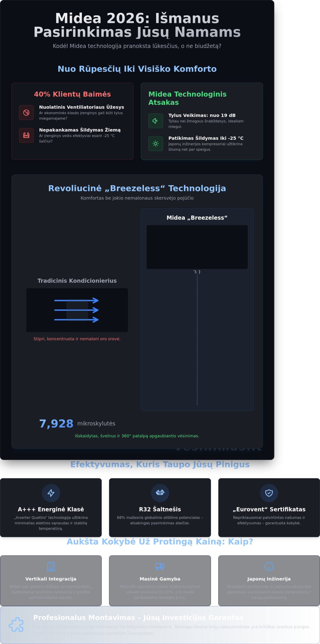Image resolution: width=320 pixels, height=644 pixels.
Task: Click the label Tradicinis Kondicionierius
Action: (x=77, y=281)
